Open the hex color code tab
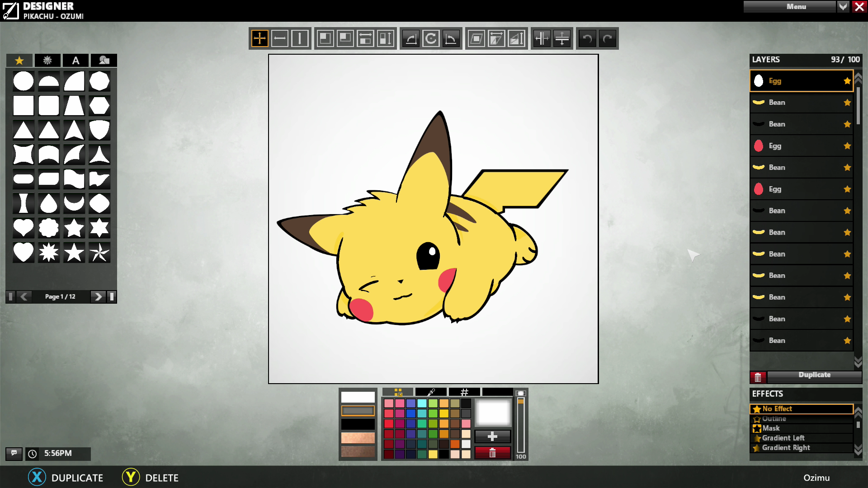Viewport: 868px width, 488px height. pos(464,392)
